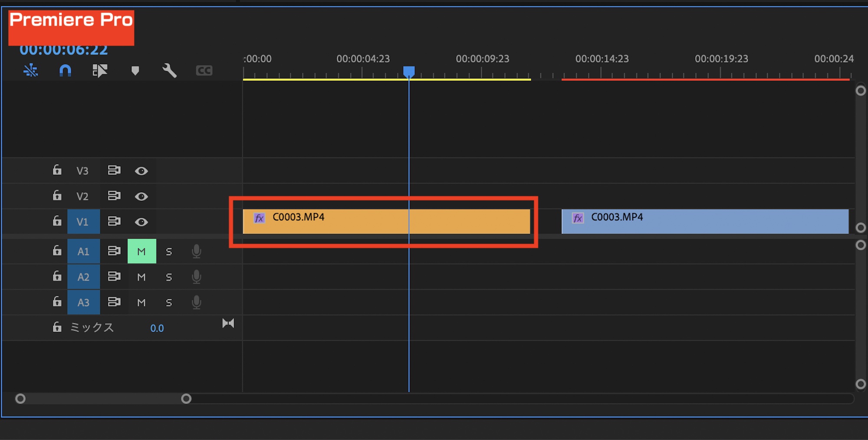Hide track V3 output with eye icon

coord(141,171)
